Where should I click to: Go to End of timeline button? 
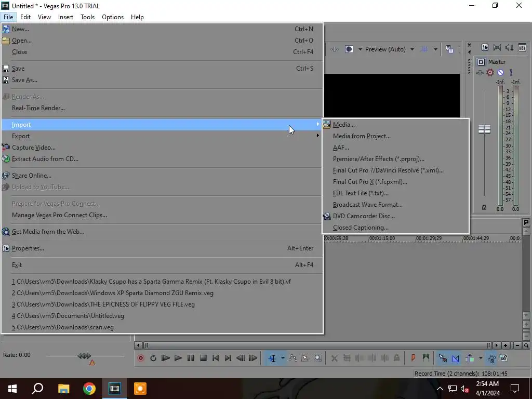[x=228, y=358]
